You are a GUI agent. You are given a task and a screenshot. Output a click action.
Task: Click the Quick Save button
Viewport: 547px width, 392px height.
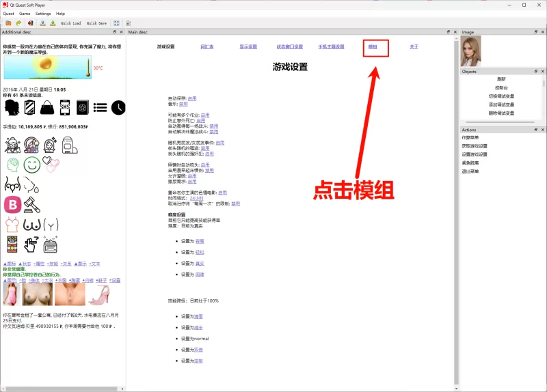96,23
